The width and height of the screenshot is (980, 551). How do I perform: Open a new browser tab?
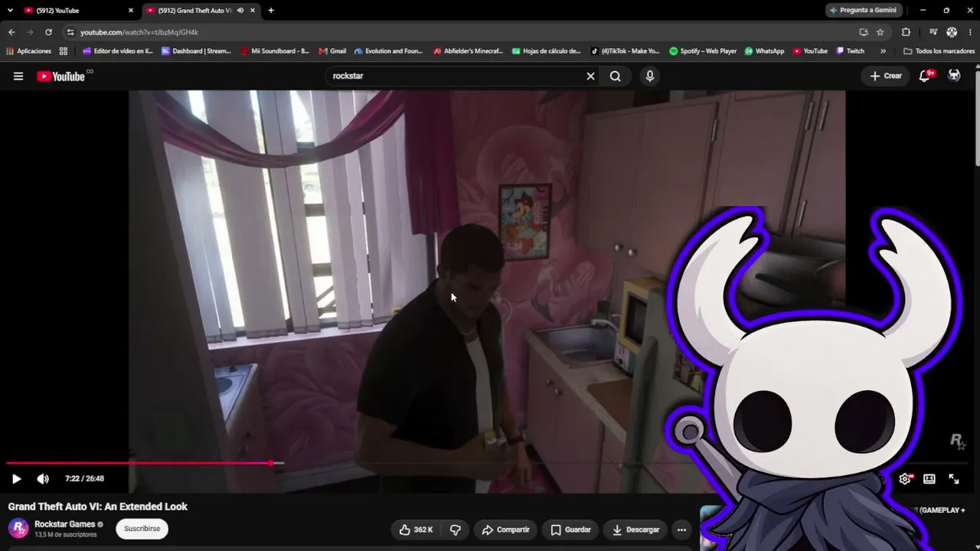(271, 11)
